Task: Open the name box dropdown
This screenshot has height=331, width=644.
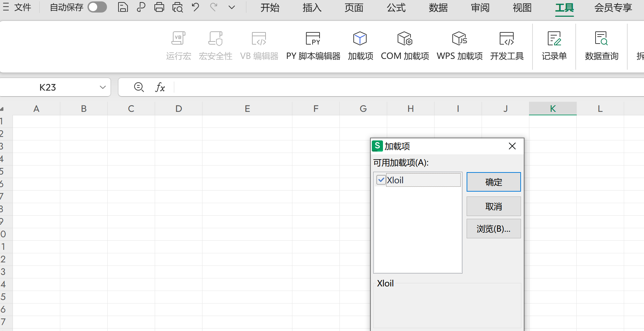Action: pos(102,87)
